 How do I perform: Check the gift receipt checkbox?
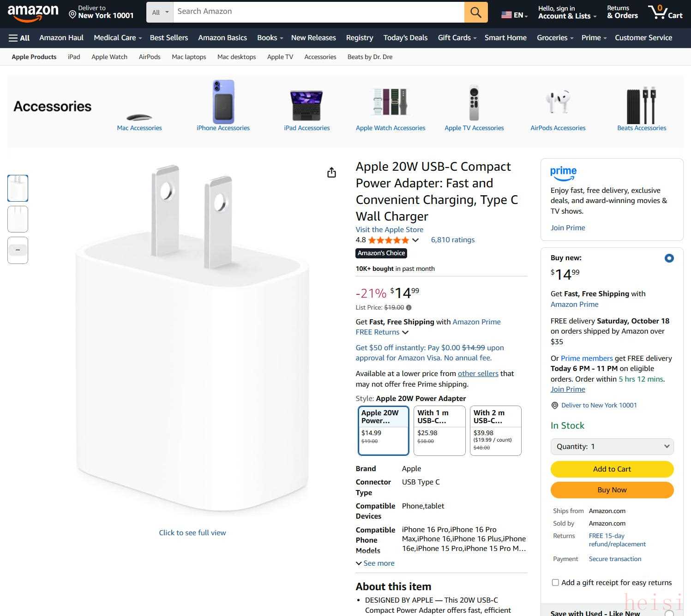tap(555, 583)
